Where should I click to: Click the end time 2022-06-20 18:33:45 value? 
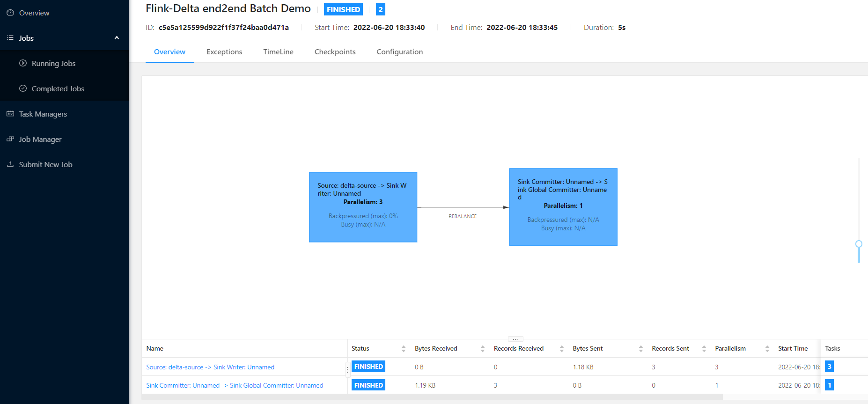pos(522,28)
